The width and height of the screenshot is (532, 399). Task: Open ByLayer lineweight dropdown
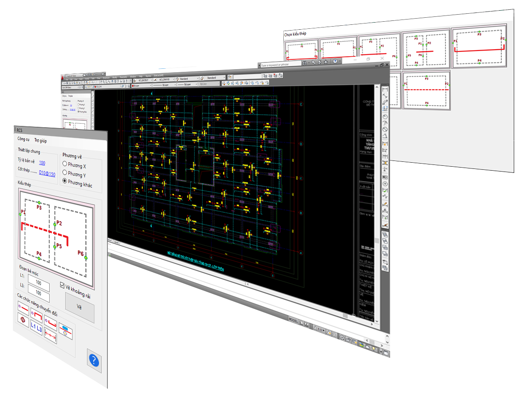coord(187,84)
